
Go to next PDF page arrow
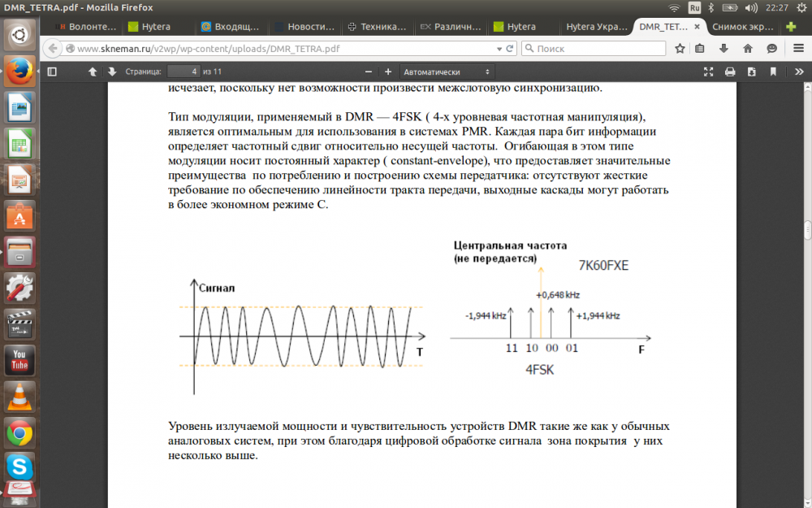point(112,72)
